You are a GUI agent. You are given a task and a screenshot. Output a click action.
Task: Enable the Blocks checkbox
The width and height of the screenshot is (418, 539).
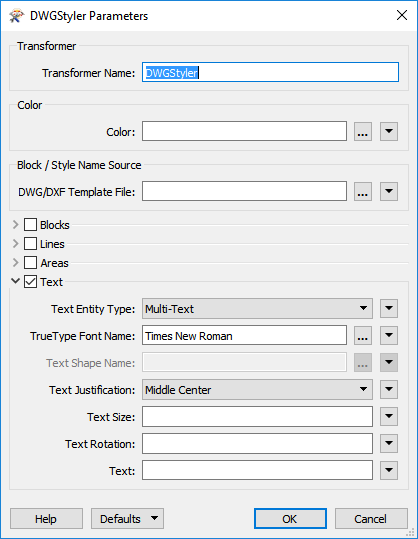(x=30, y=225)
